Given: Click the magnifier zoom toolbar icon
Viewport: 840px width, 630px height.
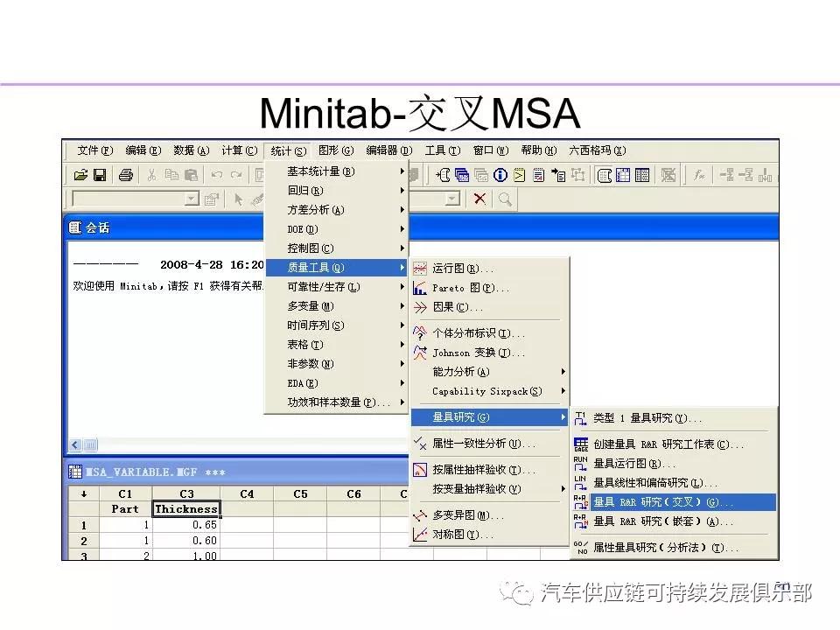Looking at the screenshot, I should pos(505,199).
